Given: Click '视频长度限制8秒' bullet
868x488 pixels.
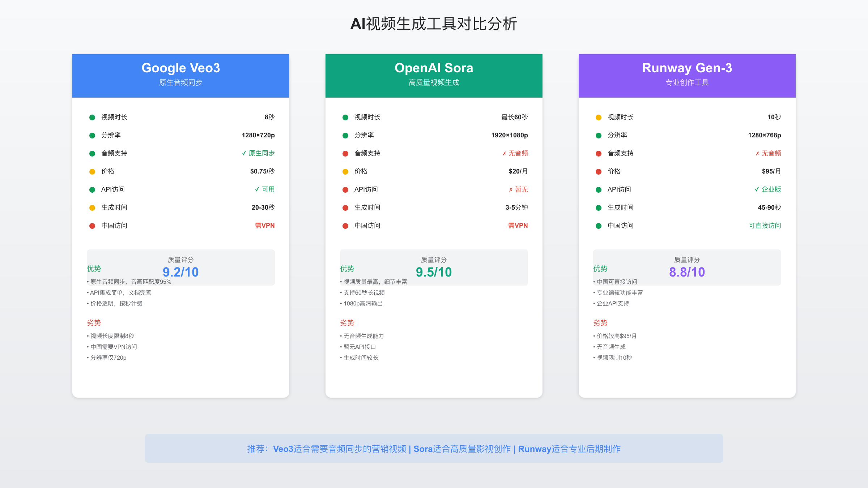Looking at the screenshot, I should point(110,336).
